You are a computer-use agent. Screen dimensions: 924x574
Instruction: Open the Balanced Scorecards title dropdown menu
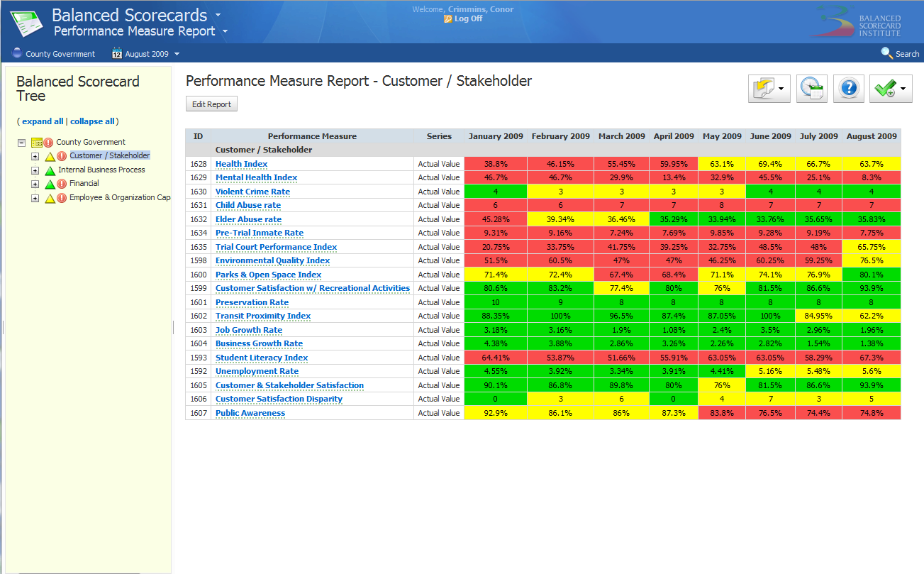218,15
